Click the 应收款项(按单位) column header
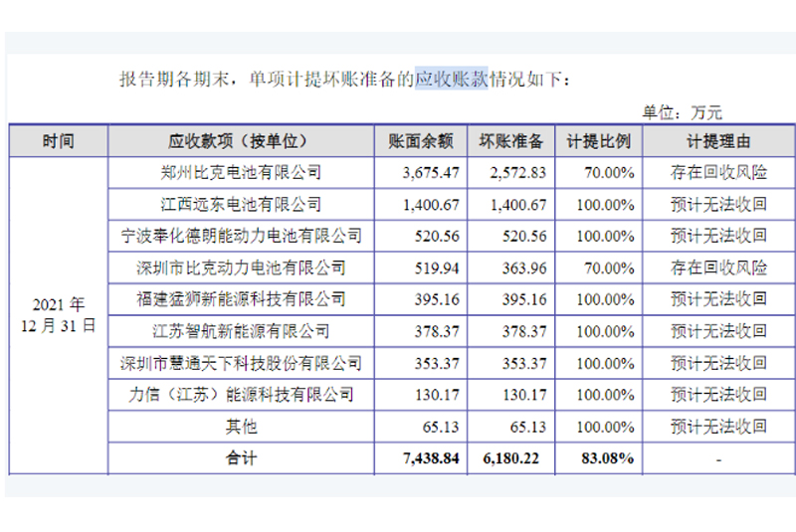This screenshot has width=796, height=532. pos(241,141)
